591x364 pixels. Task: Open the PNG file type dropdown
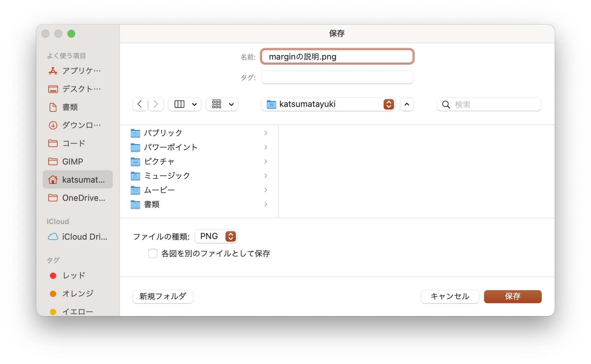216,236
